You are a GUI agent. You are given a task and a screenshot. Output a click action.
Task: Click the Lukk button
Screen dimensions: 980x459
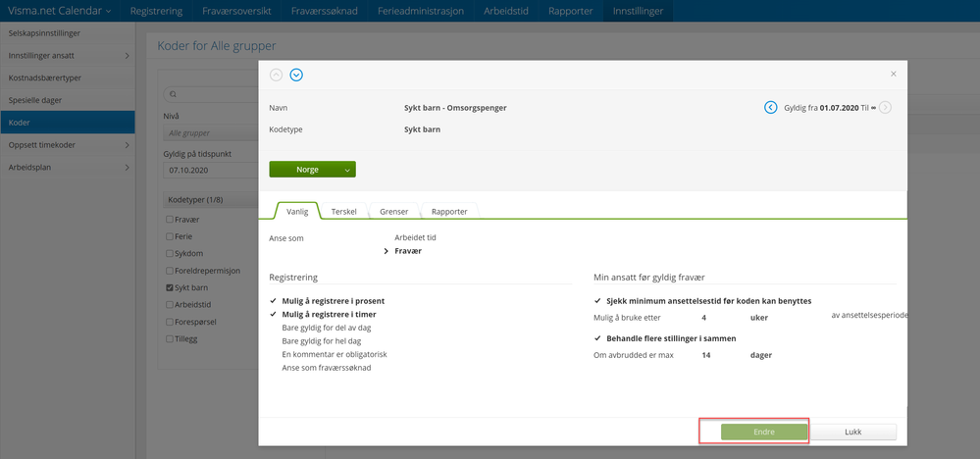coord(852,432)
